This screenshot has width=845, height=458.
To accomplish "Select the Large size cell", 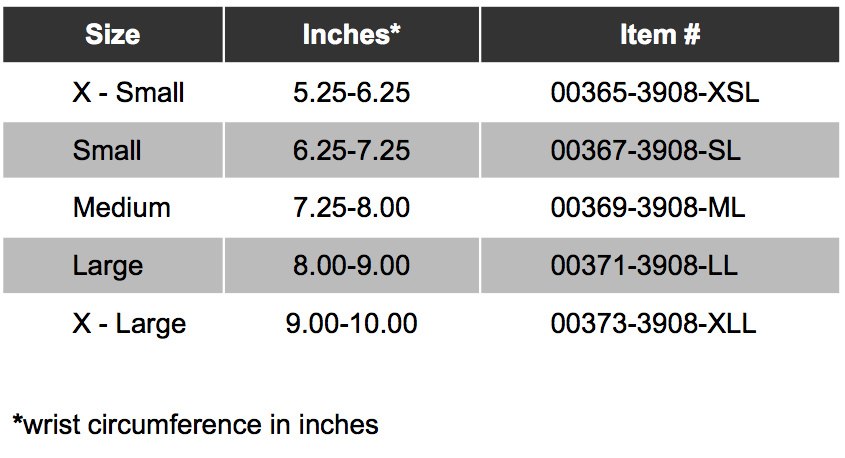I will click(x=108, y=266).
